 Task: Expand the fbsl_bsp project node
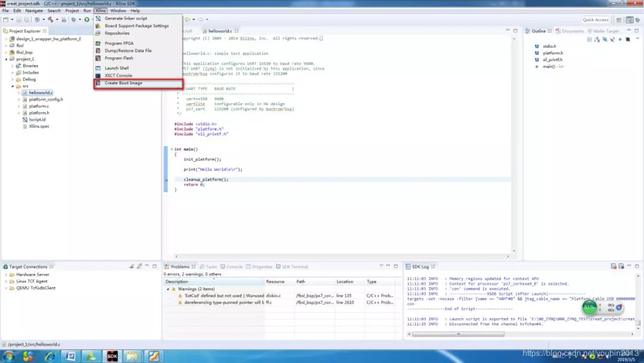6,53
